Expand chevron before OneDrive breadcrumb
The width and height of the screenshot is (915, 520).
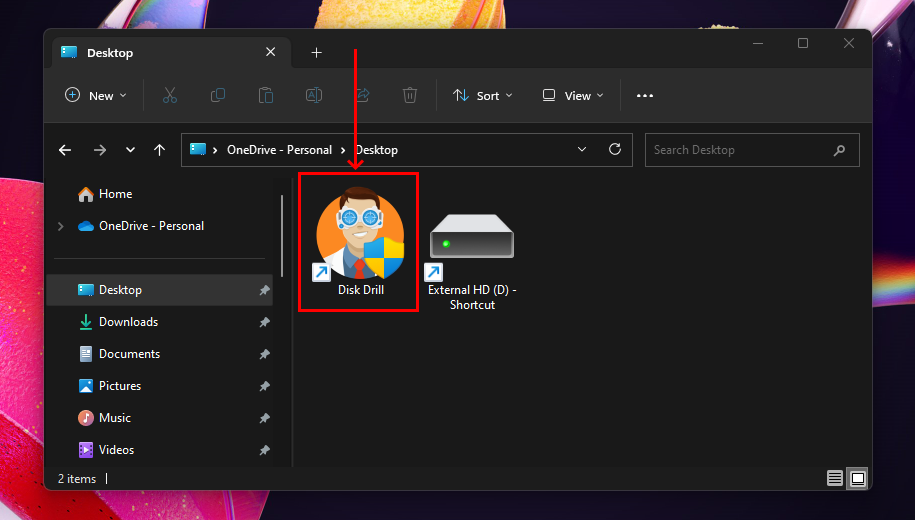tap(215, 150)
